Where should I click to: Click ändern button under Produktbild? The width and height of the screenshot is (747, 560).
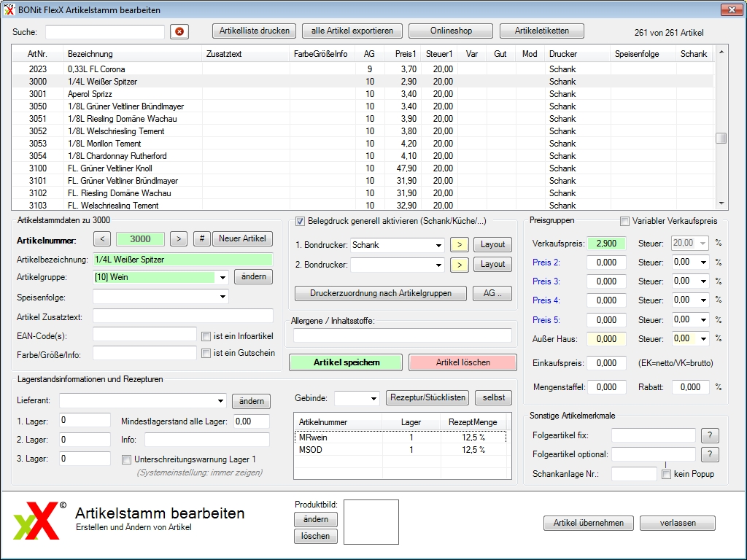click(x=315, y=519)
